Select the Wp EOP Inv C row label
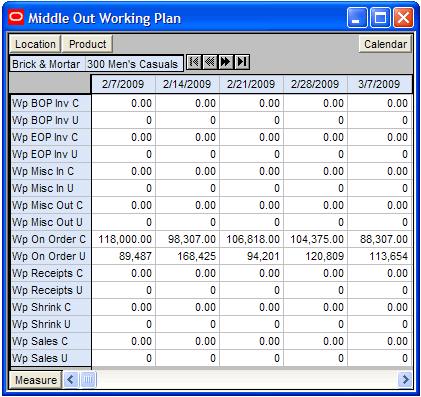The width and height of the screenshot is (421, 397). click(x=51, y=137)
